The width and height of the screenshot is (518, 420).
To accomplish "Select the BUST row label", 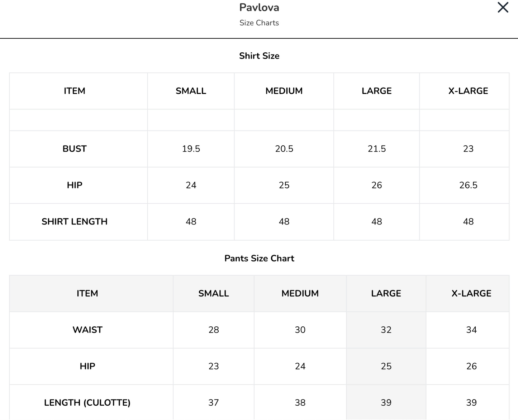I will tap(75, 148).
